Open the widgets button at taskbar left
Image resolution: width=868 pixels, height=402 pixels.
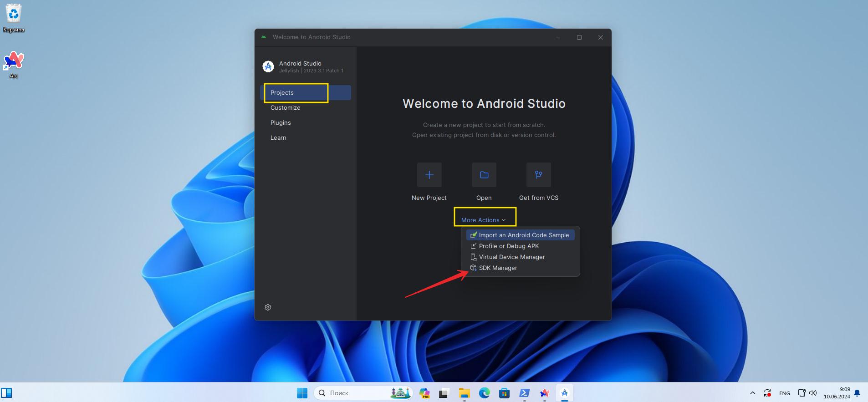tap(6, 393)
